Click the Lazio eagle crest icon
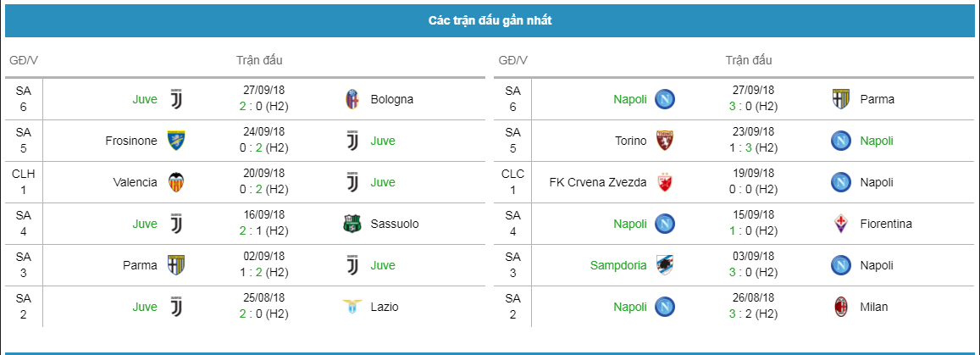Image resolution: width=980 pixels, height=355 pixels. click(x=352, y=307)
